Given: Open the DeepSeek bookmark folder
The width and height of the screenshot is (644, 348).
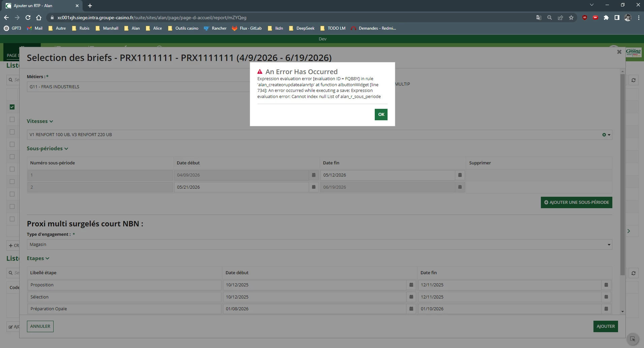Looking at the screenshot, I should (x=302, y=28).
